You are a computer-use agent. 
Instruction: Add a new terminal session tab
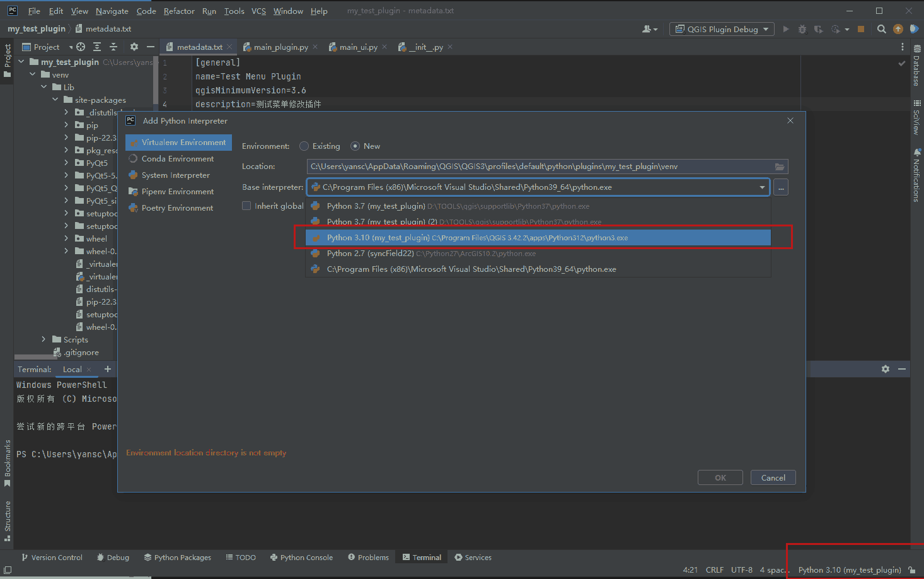coord(107,369)
